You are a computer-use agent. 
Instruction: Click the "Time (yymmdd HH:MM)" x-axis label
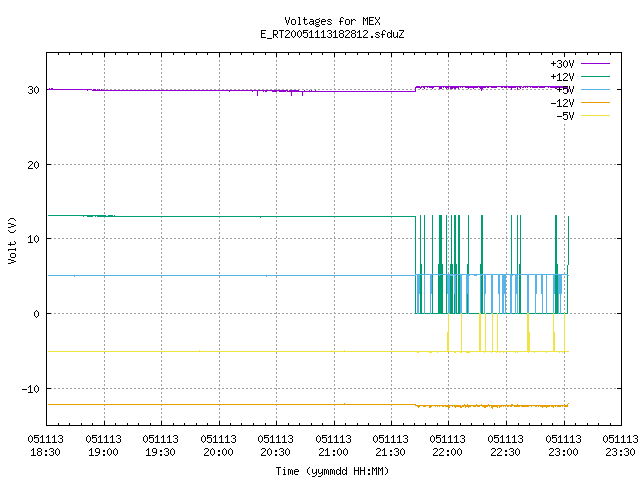tap(332, 471)
